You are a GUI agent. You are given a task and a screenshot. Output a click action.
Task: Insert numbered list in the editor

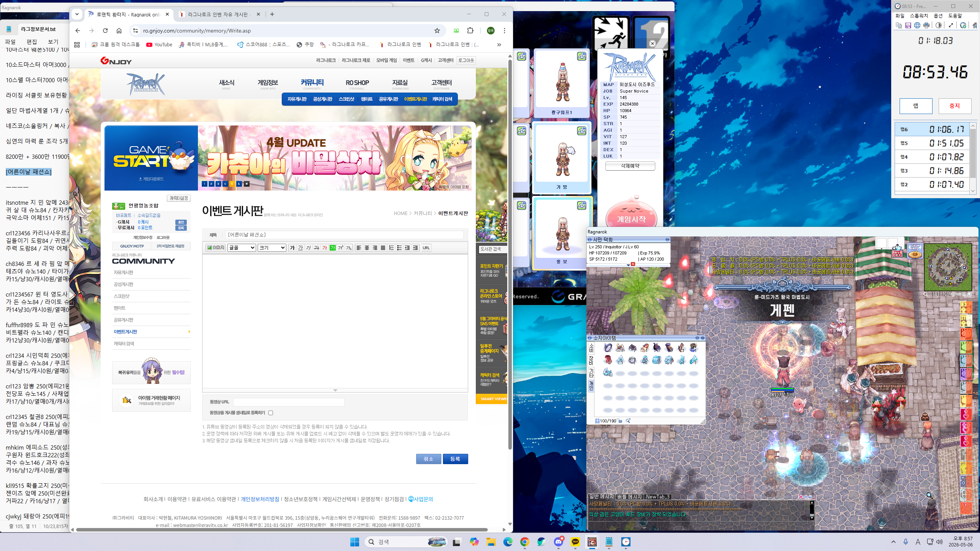click(x=391, y=248)
